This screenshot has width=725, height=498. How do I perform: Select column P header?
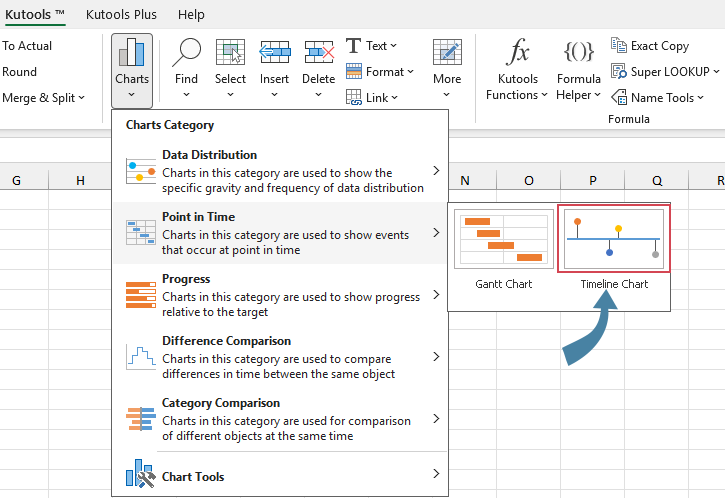[x=593, y=180]
